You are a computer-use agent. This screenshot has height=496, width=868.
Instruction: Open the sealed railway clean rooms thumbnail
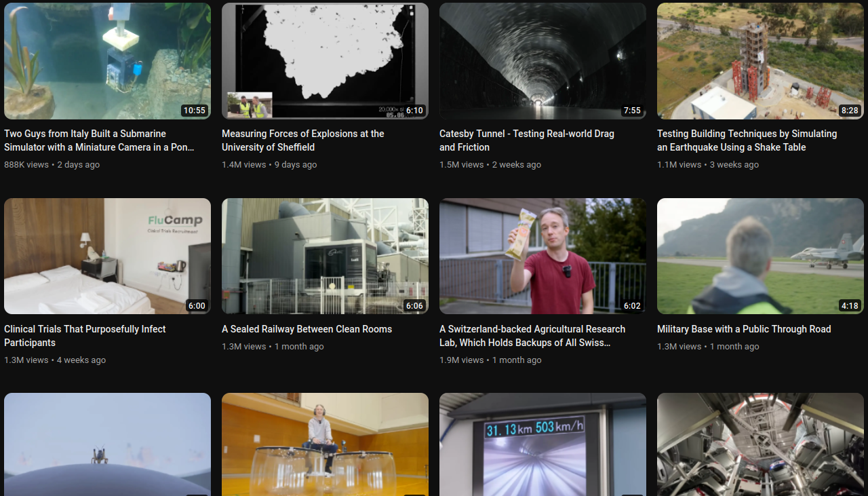click(325, 256)
